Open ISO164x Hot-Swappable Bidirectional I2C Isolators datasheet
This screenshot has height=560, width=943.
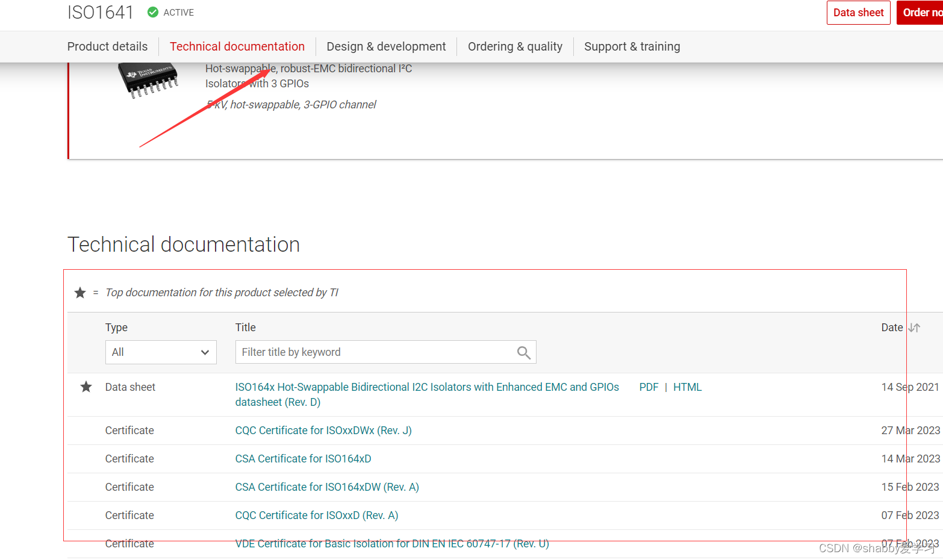427,394
